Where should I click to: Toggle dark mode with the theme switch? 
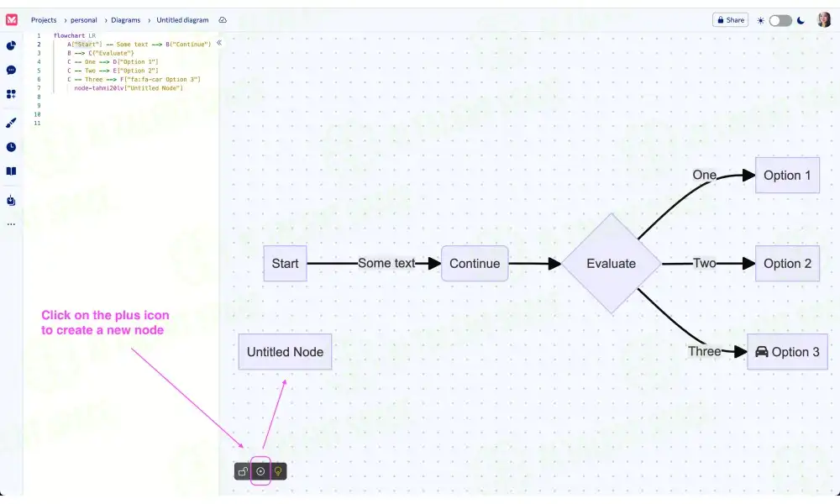pyautogui.click(x=781, y=19)
